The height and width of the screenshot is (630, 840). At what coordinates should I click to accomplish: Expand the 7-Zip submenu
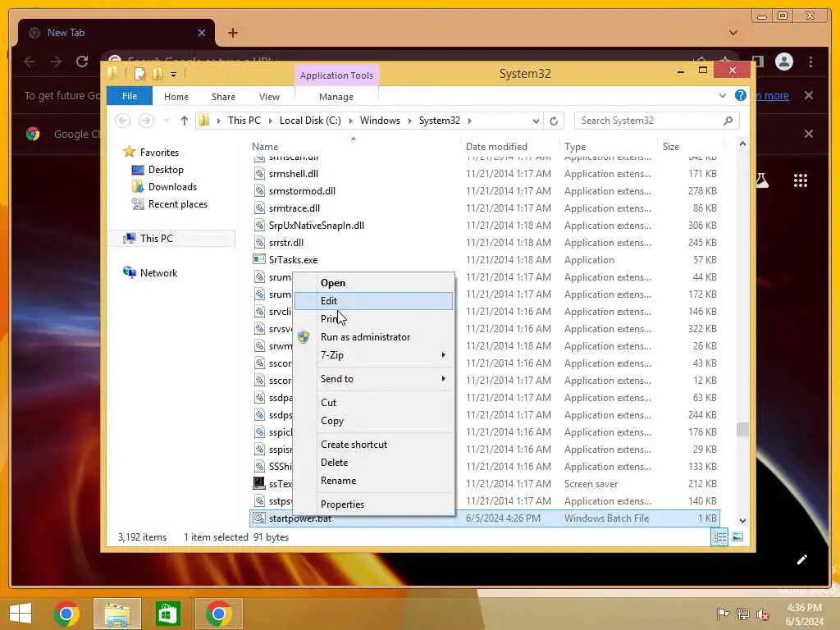click(x=373, y=355)
